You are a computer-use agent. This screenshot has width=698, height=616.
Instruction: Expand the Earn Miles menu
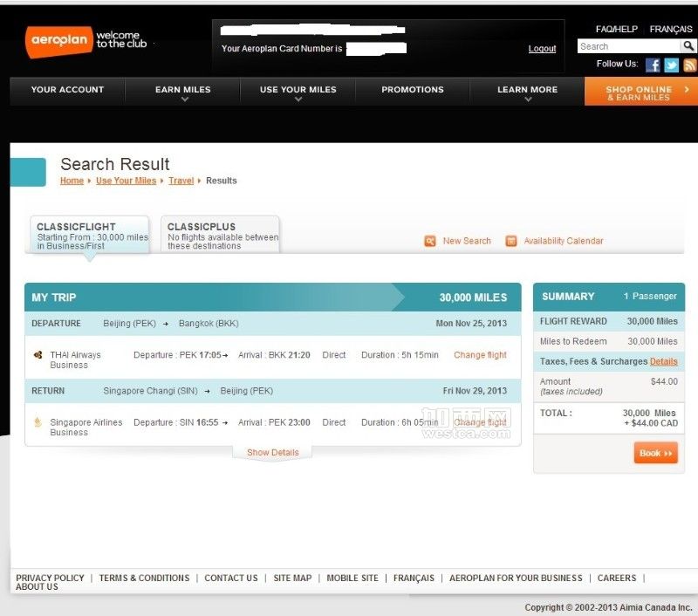coord(183,91)
